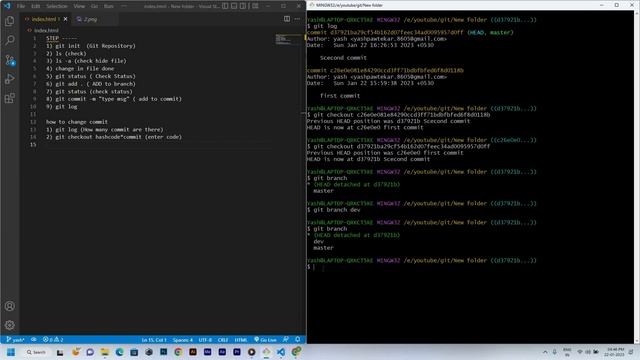640x360 pixels.
Task: Close the index.html editor tab
Action: pos(65,19)
